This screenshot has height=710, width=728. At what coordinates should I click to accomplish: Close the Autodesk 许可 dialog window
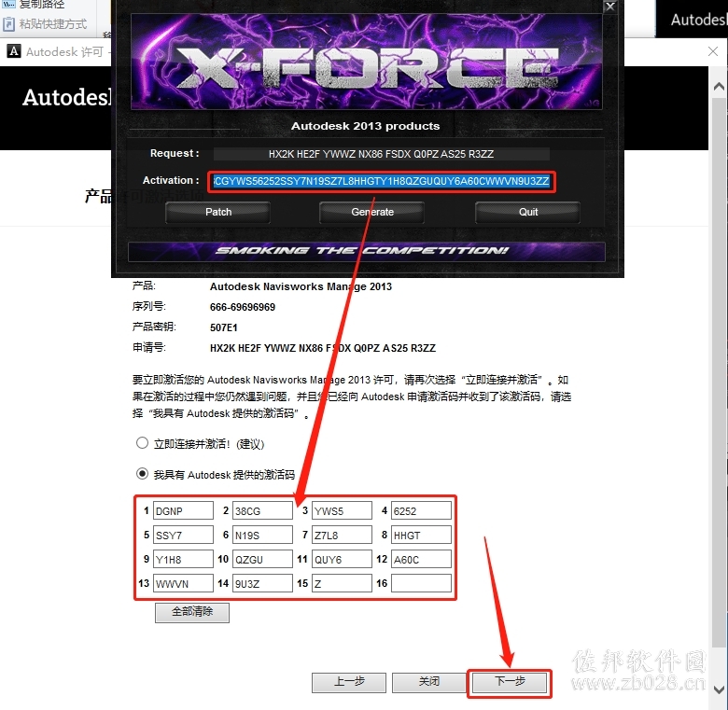coord(713,51)
